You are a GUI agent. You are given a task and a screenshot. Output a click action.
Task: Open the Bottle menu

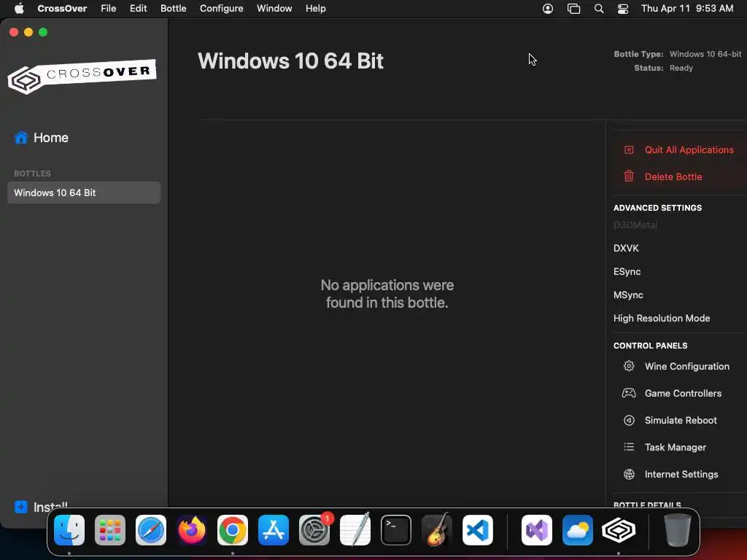pyautogui.click(x=174, y=9)
